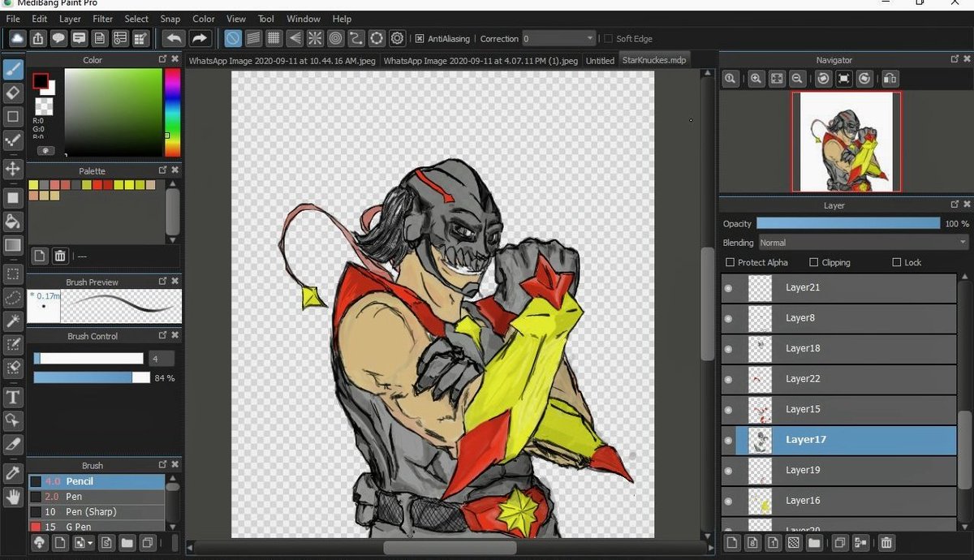
Task: Select the Pencil brush in Brush list
Action: (x=96, y=481)
